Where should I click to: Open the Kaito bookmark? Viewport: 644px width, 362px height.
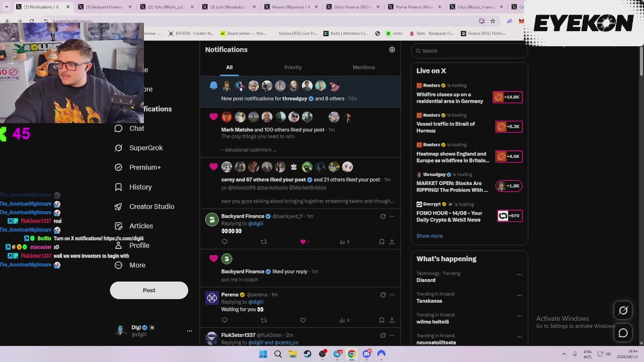pyautogui.click(x=346, y=34)
